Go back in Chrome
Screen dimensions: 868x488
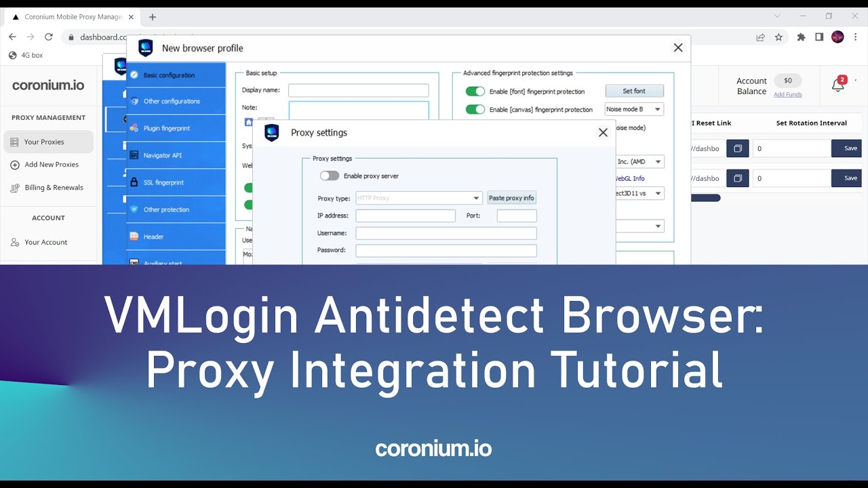[12, 37]
